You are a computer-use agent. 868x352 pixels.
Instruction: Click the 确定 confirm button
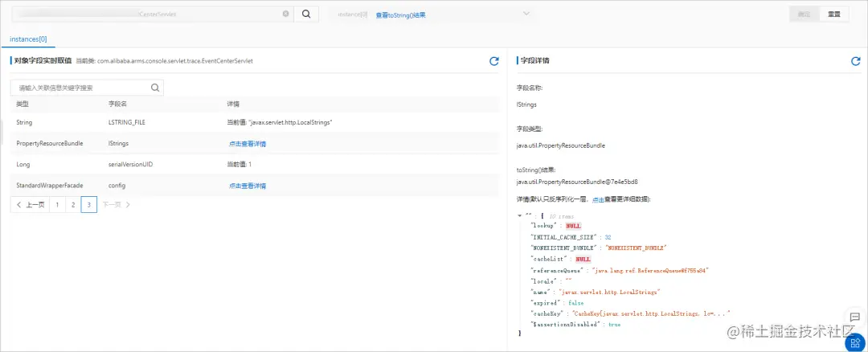[805, 14]
